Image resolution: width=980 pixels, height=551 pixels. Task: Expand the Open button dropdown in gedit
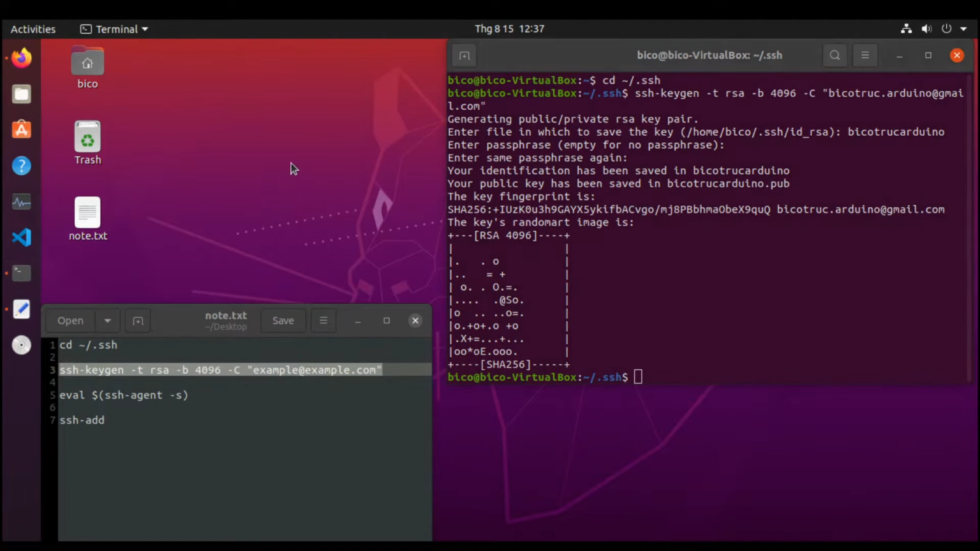(107, 320)
